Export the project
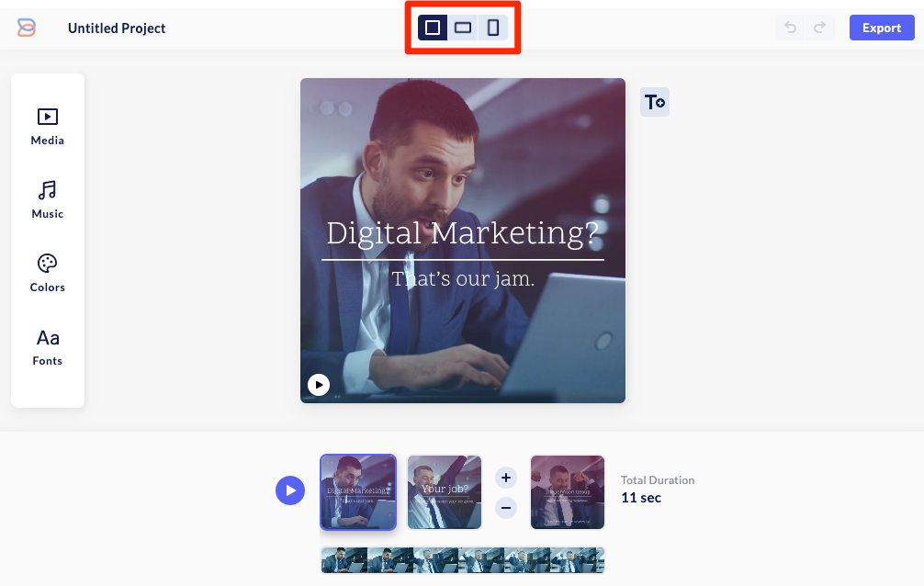 pos(882,28)
